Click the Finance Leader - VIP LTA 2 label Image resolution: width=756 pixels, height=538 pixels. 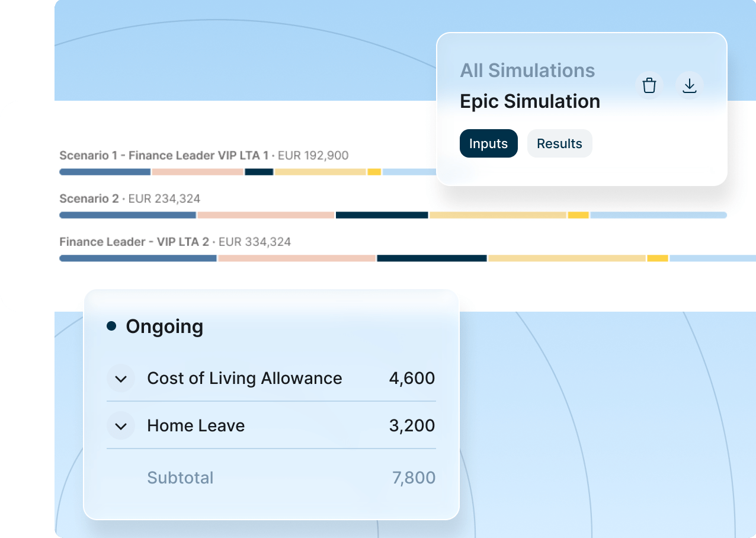pos(134,242)
